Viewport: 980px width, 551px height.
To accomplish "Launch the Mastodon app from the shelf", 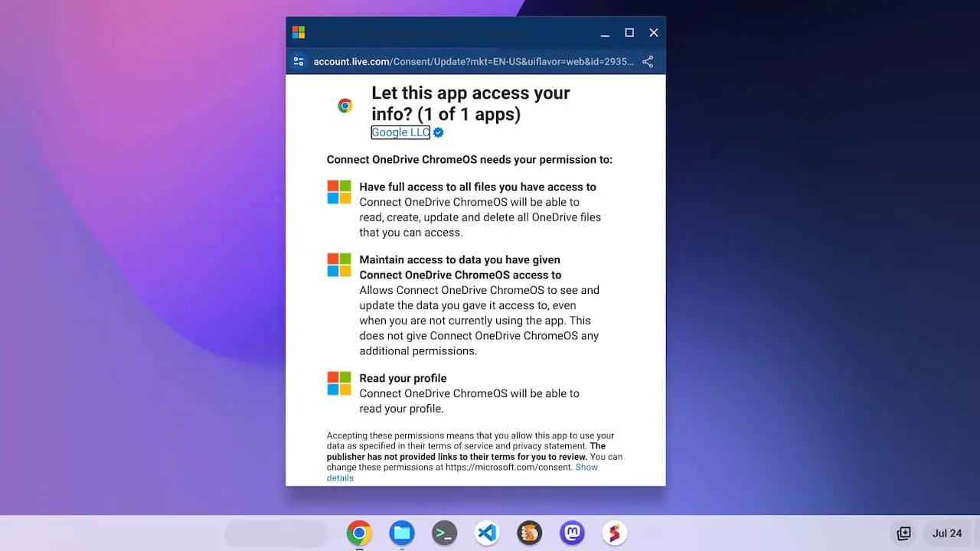I will pyautogui.click(x=572, y=533).
